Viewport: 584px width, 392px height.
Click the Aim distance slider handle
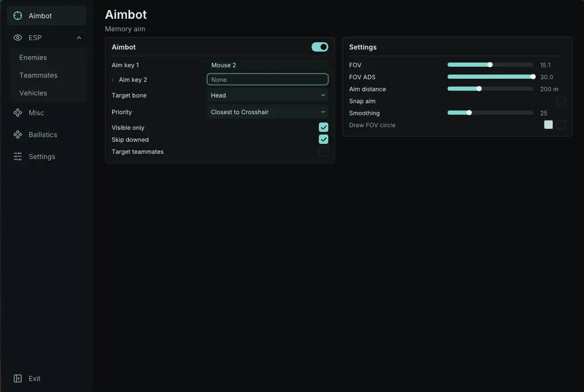tap(479, 89)
